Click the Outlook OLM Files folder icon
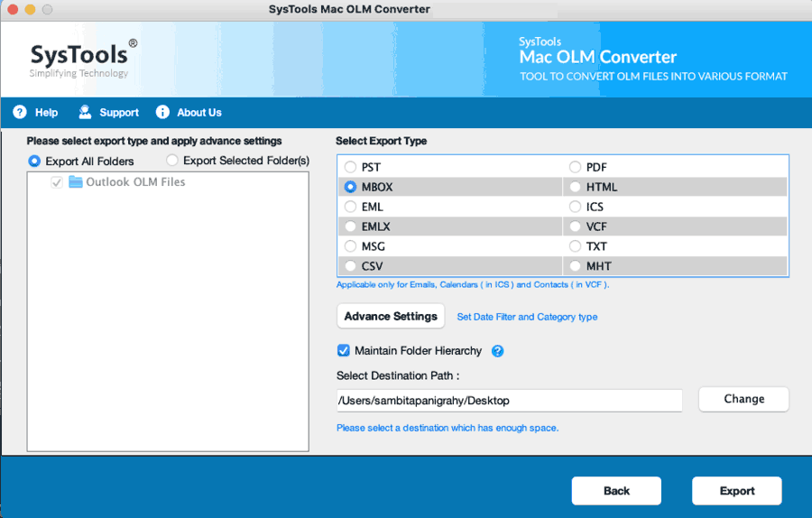 76,181
